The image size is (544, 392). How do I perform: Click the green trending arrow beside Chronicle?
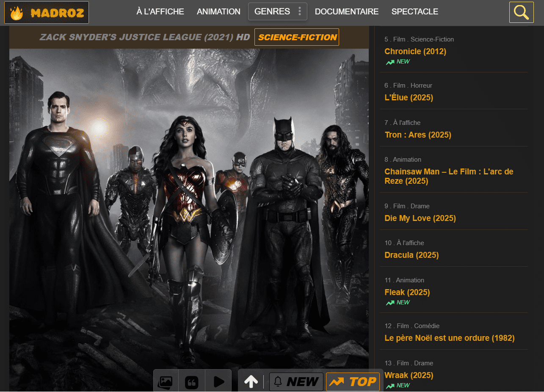[x=390, y=61]
